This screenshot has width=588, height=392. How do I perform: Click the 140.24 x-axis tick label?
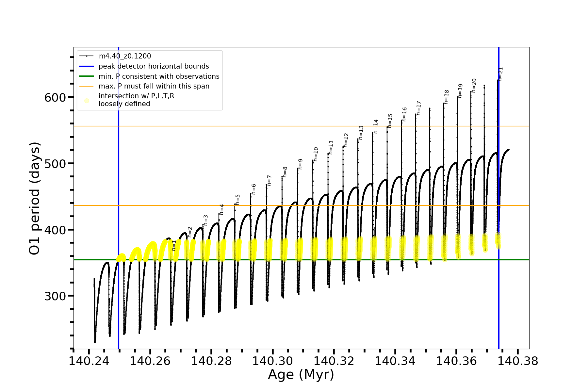(x=89, y=361)
